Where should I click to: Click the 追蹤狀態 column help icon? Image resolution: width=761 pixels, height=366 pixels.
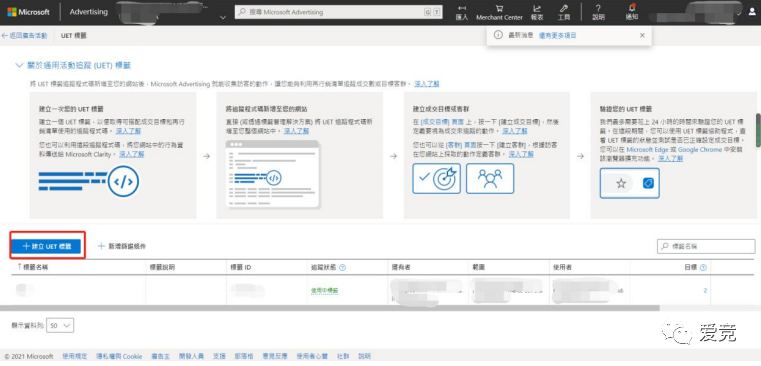(343, 267)
